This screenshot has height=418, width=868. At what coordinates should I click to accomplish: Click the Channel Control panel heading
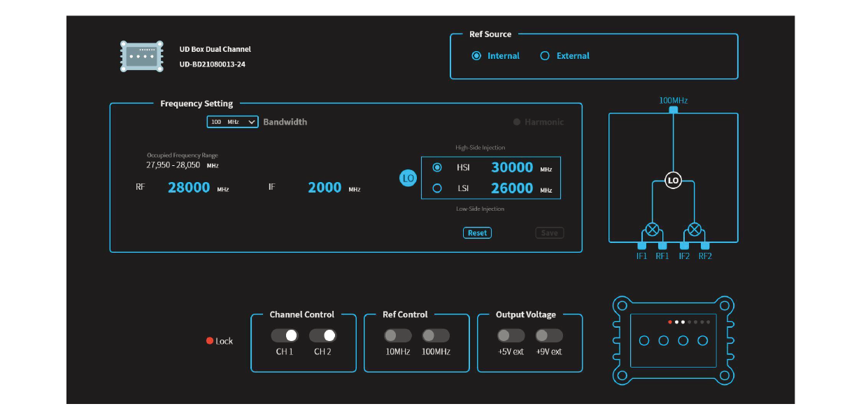[302, 314]
